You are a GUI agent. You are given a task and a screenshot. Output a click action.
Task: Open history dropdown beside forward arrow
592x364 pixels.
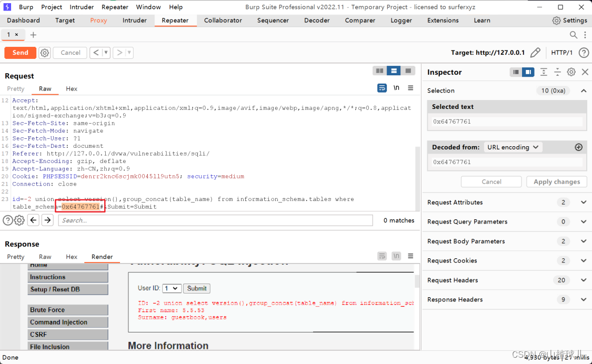point(129,53)
